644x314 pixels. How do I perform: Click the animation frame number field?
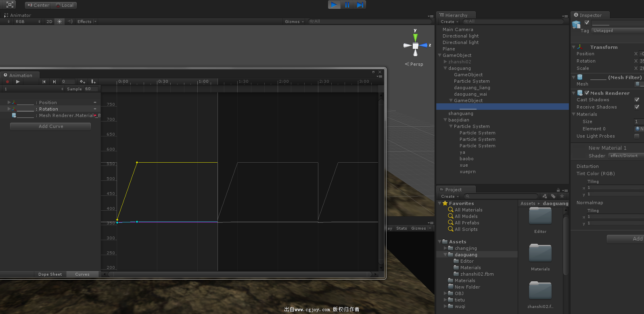pyautogui.click(x=68, y=82)
